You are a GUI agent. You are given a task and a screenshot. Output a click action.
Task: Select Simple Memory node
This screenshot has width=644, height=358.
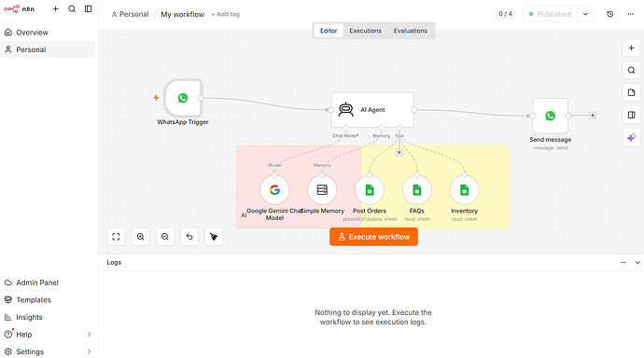322,190
